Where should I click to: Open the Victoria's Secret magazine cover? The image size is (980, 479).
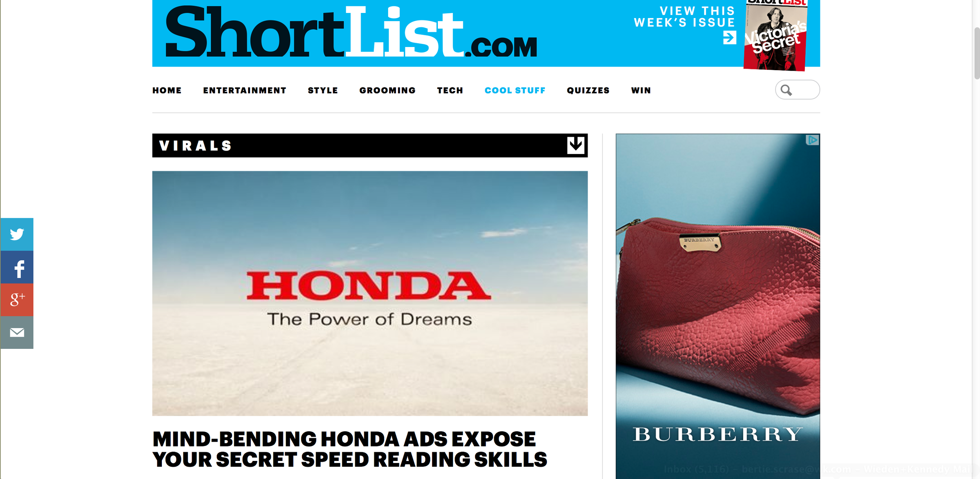coord(775,35)
